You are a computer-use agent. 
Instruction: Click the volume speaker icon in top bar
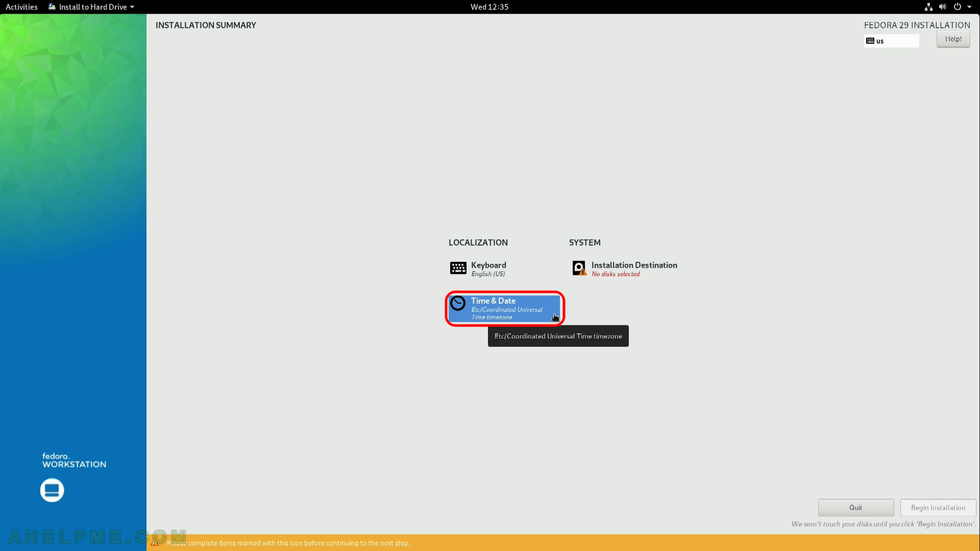[x=943, y=7]
